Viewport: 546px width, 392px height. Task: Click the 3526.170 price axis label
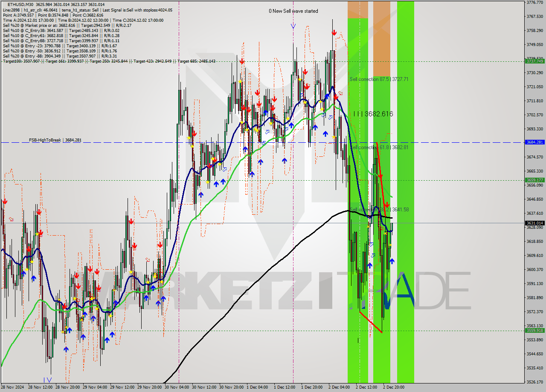click(534, 382)
